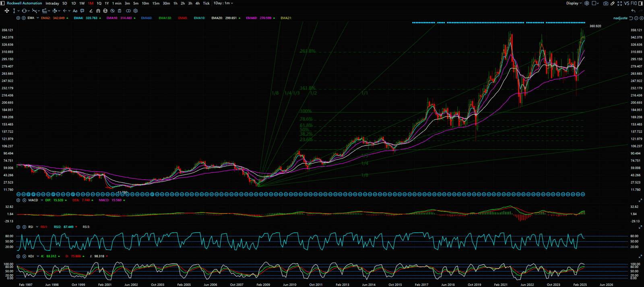
Task: Click the text annotation Aa tool
Action: 75,11
